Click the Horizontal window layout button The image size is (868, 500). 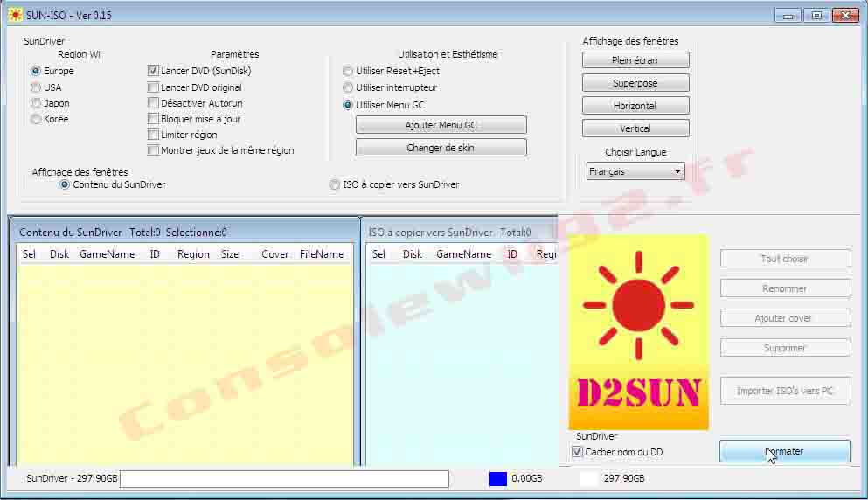pos(635,106)
